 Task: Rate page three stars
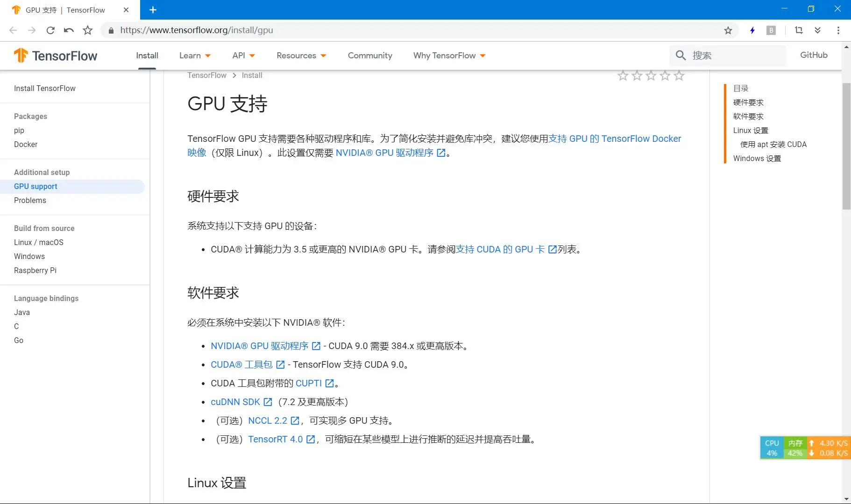pyautogui.click(x=651, y=76)
